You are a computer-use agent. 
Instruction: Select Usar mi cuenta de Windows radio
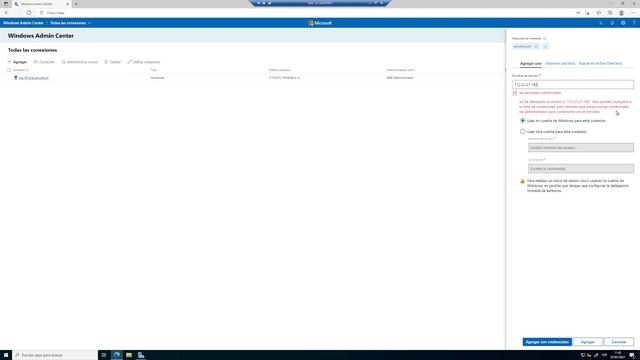click(x=522, y=121)
